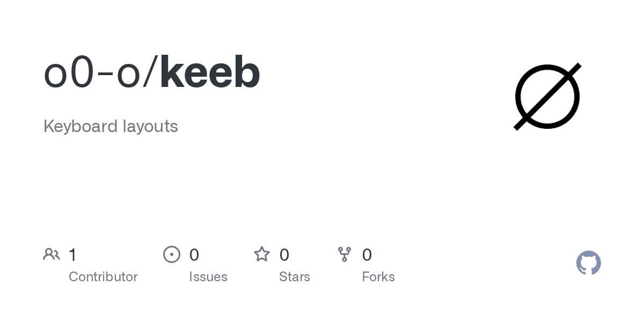Select the Contributor label
The image size is (644, 322).
tap(103, 277)
